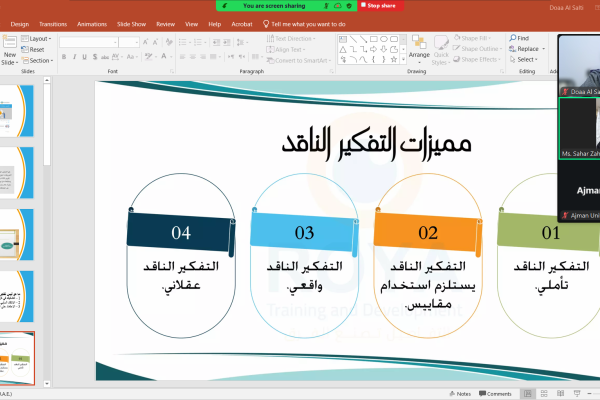600x400 pixels.
Task: Click the New Slide icon
Action: tap(10, 42)
